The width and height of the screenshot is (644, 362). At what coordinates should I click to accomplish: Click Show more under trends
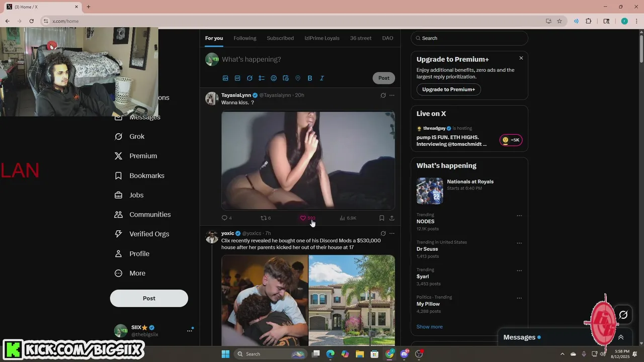pyautogui.click(x=430, y=327)
